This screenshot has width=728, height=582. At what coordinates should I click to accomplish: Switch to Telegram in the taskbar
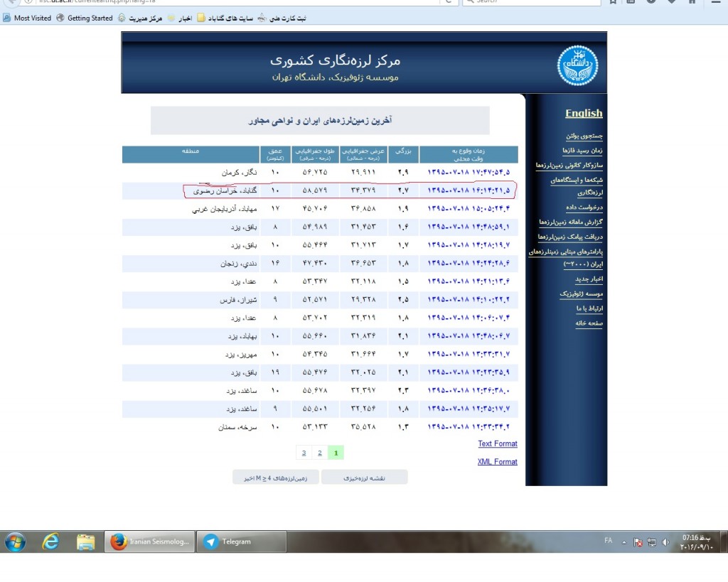tap(242, 541)
